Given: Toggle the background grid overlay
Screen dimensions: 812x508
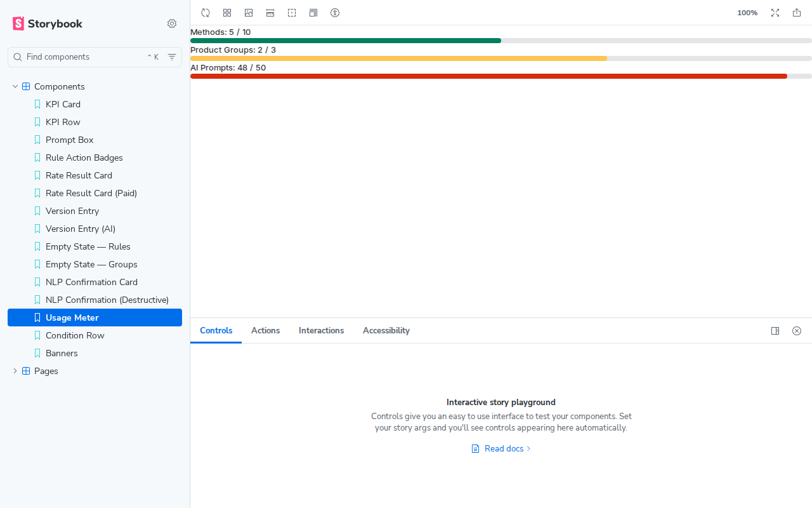Looking at the screenshot, I should pyautogui.click(x=227, y=13).
